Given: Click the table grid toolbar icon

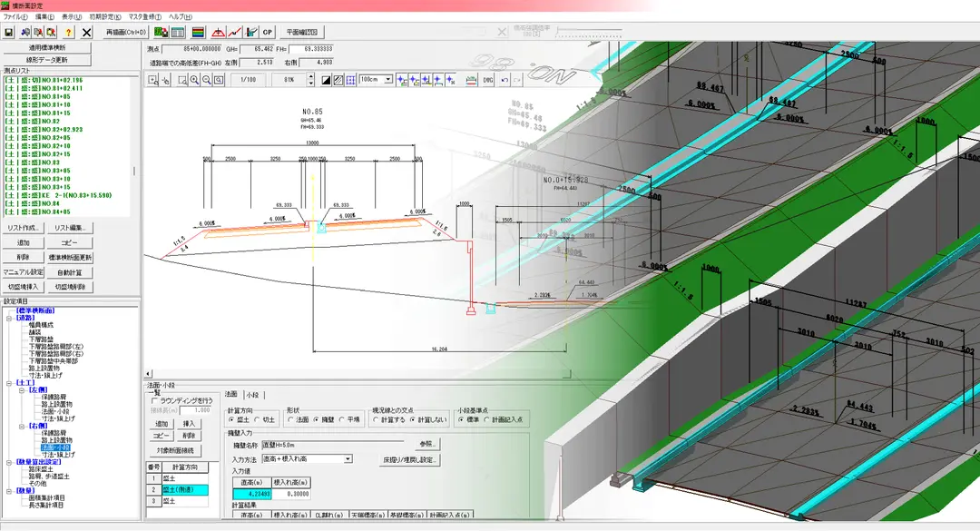Looking at the screenshot, I should pos(178,32).
